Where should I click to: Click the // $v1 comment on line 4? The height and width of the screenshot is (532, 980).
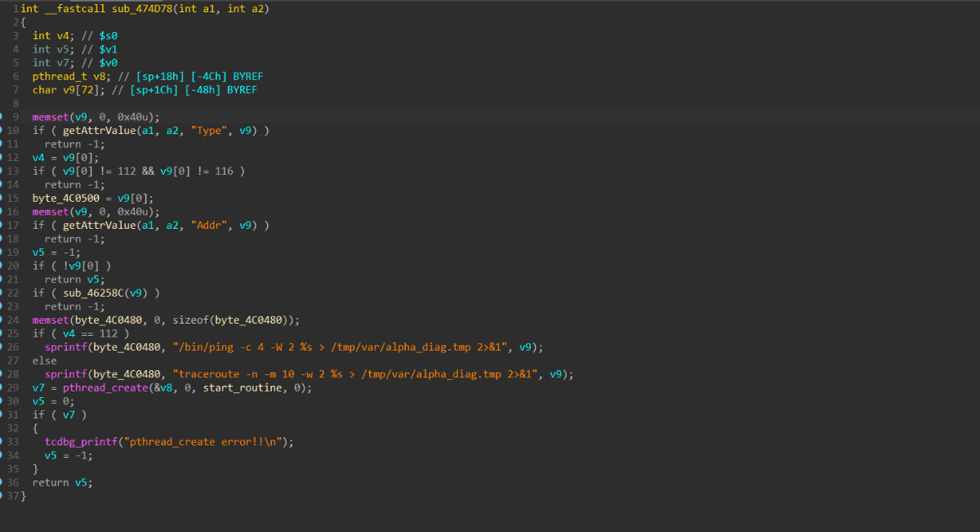(x=99, y=49)
